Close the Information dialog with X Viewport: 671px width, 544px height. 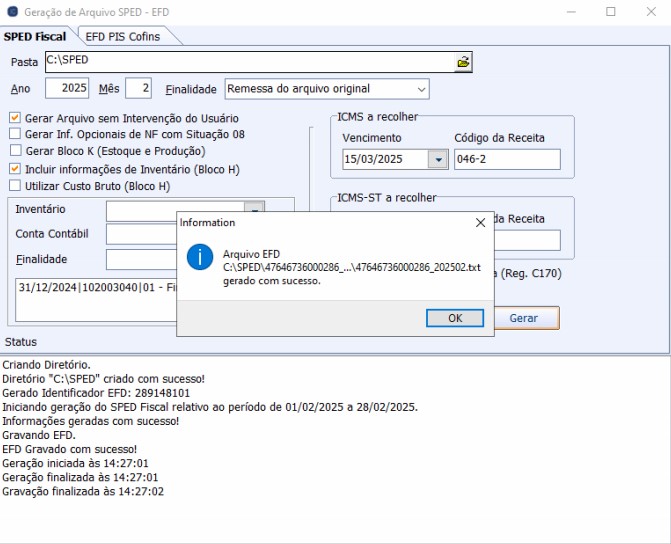pyautogui.click(x=480, y=223)
